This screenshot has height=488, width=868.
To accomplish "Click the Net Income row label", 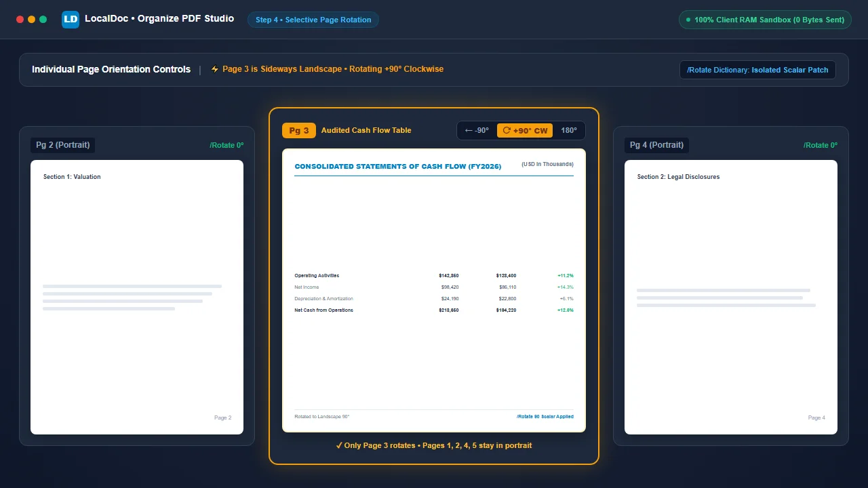I will pos(307,287).
